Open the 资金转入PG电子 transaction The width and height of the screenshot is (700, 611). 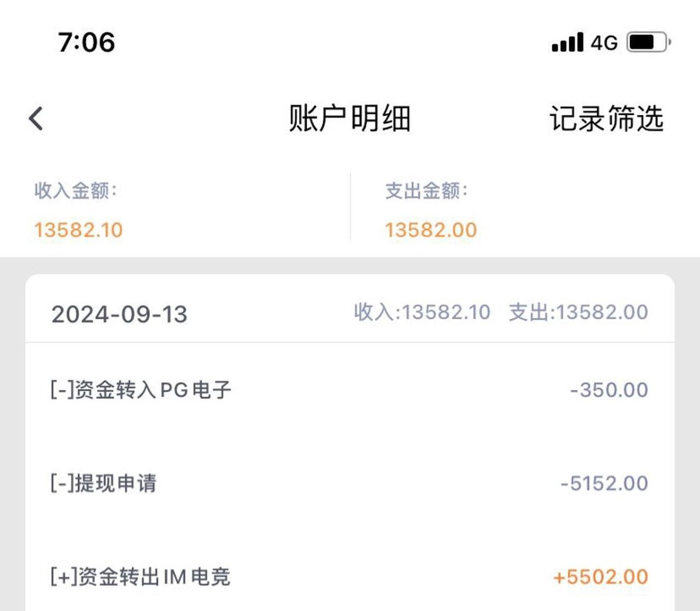point(141,390)
